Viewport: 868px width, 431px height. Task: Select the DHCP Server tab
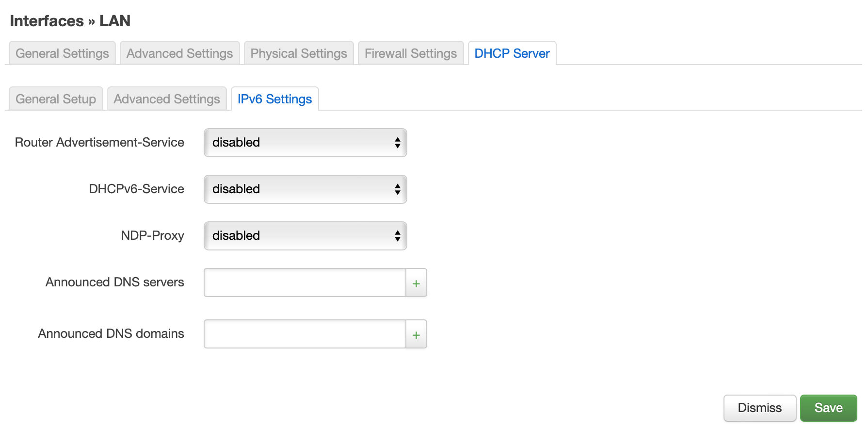tap(512, 53)
